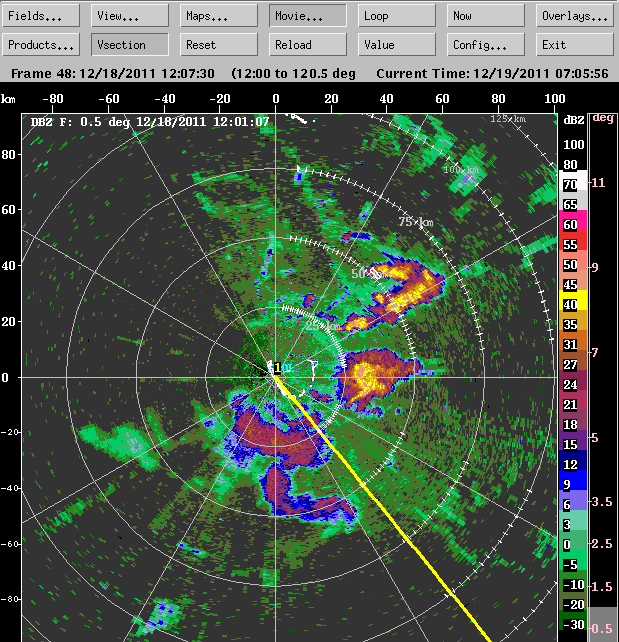The height and width of the screenshot is (642, 619).
Task: Click the Maps... button
Action: pyautogui.click(x=219, y=16)
